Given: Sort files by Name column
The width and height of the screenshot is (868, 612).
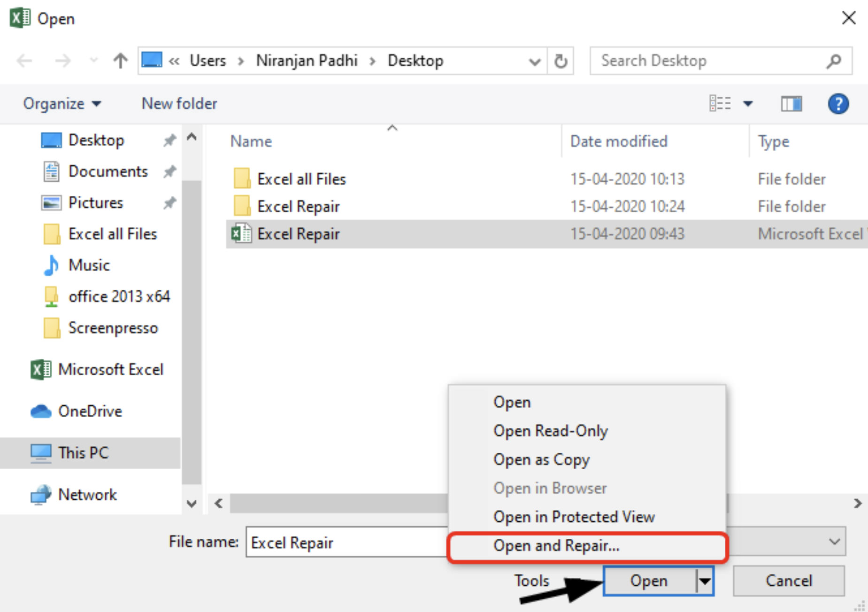Looking at the screenshot, I should click(251, 141).
